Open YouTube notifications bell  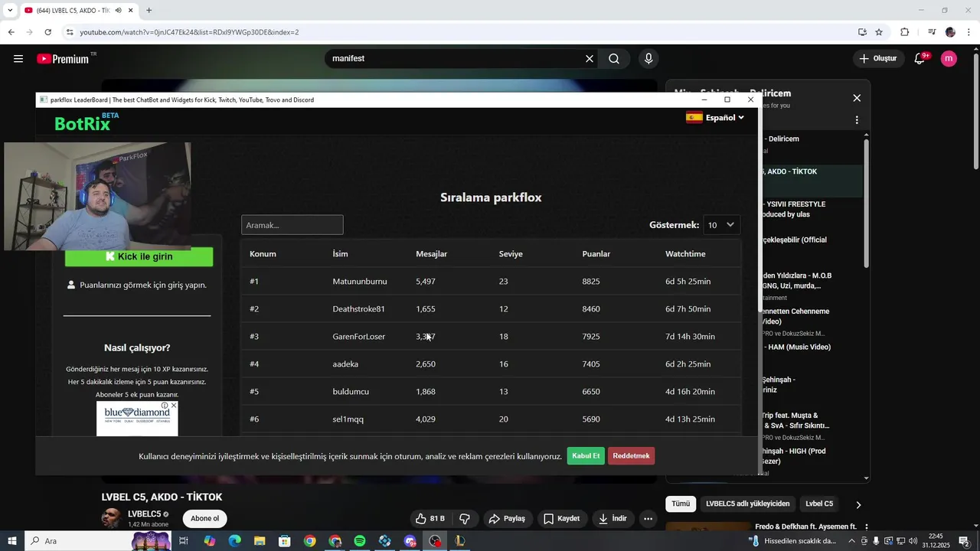[920, 59]
